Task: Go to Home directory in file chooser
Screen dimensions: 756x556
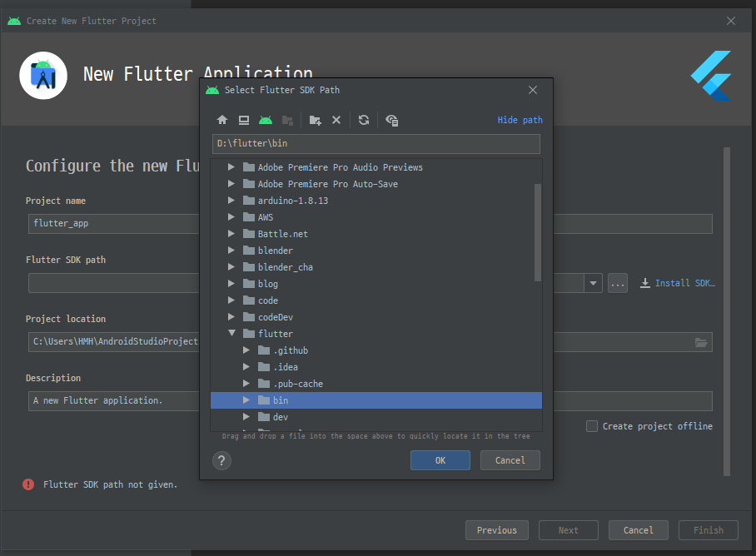Action: coord(222,120)
